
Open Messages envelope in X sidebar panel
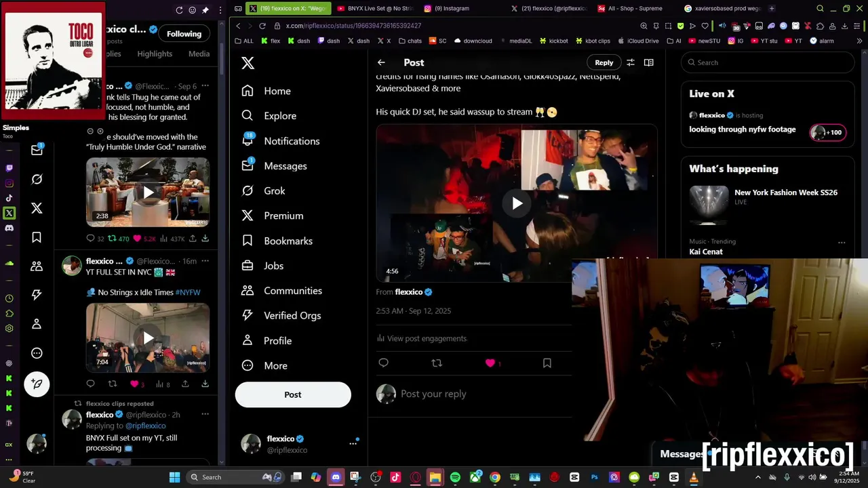point(37,150)
